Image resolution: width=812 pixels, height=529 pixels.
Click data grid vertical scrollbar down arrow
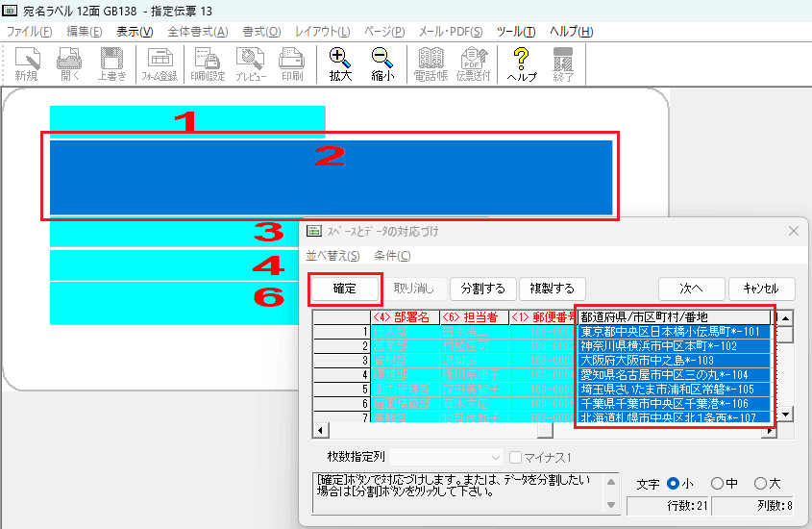(786, 414)
